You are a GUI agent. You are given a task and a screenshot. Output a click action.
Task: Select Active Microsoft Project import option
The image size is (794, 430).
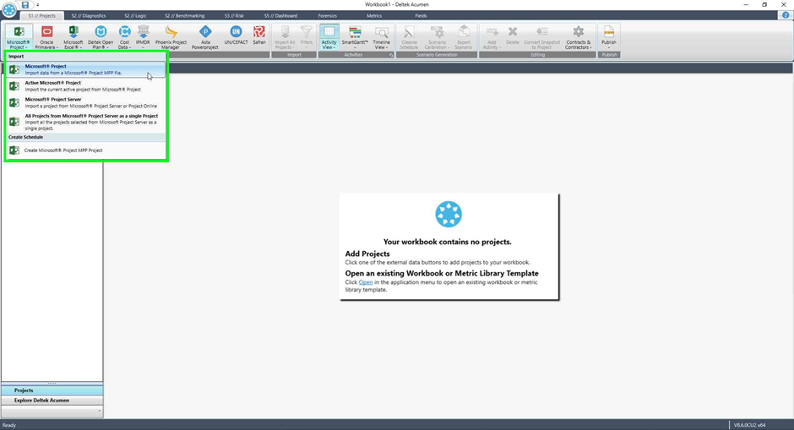tap(86, 86)
